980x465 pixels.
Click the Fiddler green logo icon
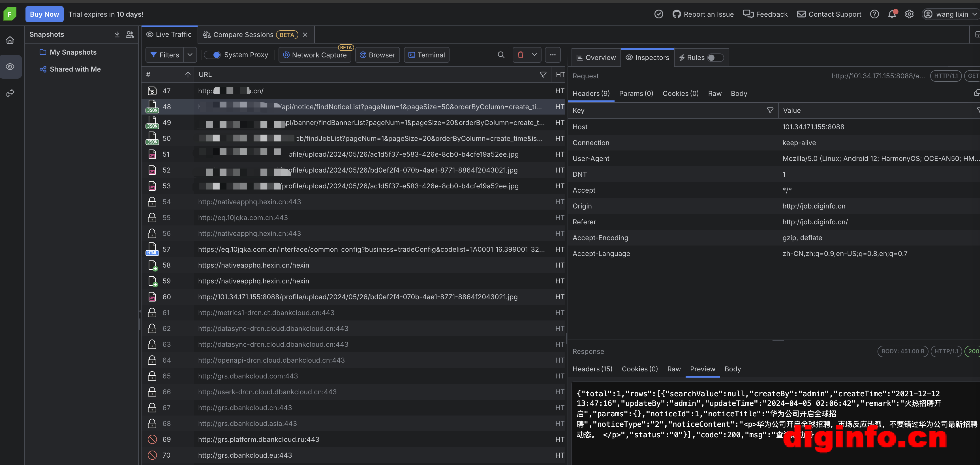coord(10,14)
